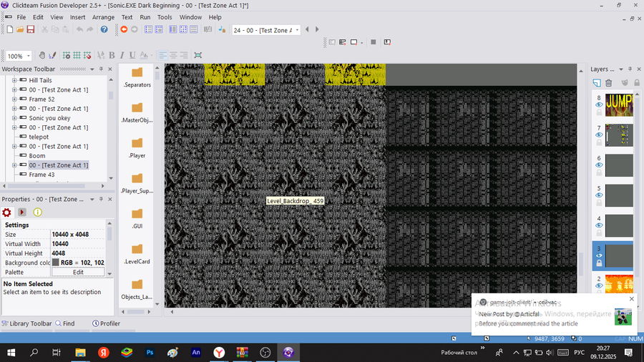Viewport: 644px width, 362px height.
Task: Open the Insert menu
Action: coord(77,17)
